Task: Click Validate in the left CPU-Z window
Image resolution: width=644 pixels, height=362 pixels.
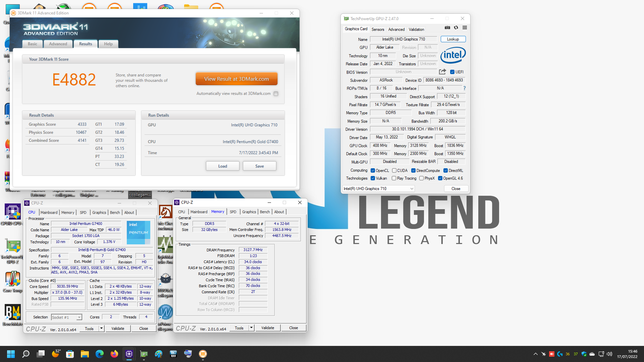Action: click(118, 328)
